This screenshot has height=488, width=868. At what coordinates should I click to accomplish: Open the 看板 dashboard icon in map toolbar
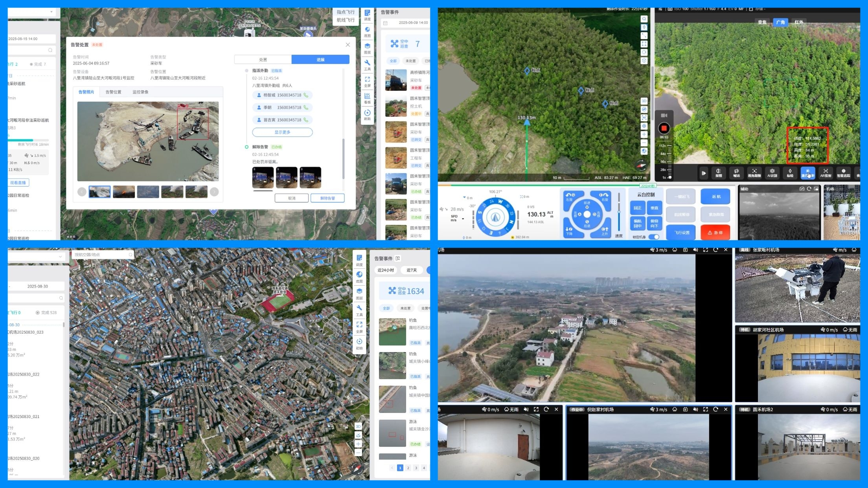[x=367, y=97]
